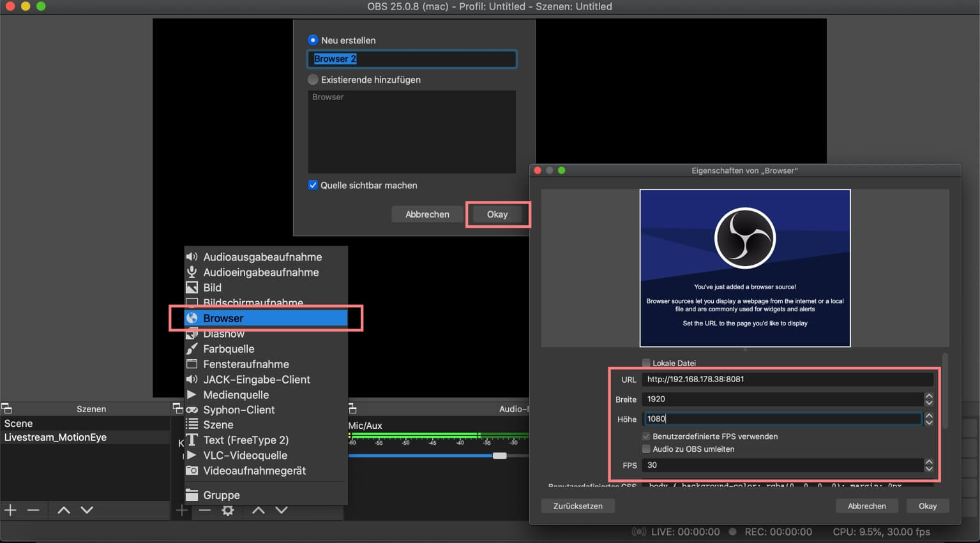Viewport: 980px width, 543px height.
Task: Pick Fensteraufnahme from source menu
Action: pos(266,364)
